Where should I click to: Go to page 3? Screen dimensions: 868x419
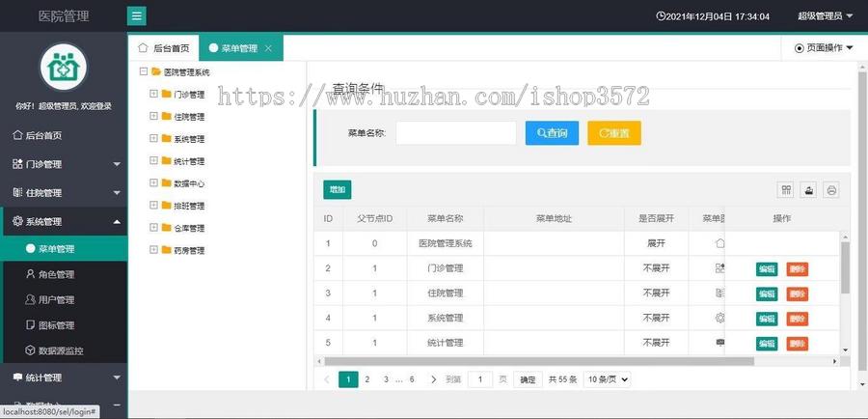pos(386,379)
